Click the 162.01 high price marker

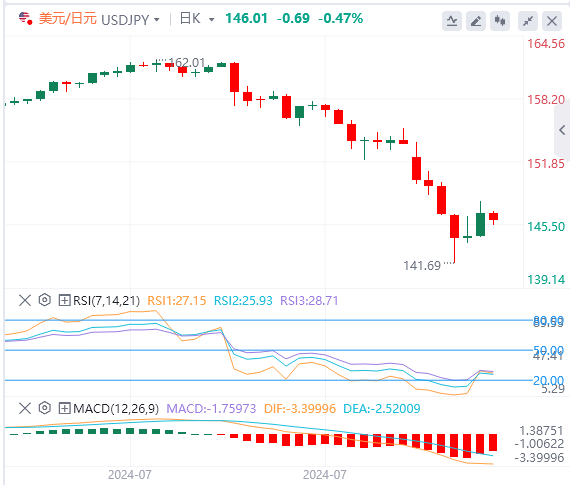click(187, 63)
